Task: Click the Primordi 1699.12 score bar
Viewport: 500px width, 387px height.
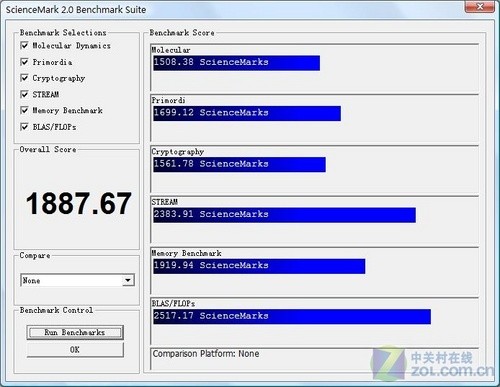Action: (247, 113)
